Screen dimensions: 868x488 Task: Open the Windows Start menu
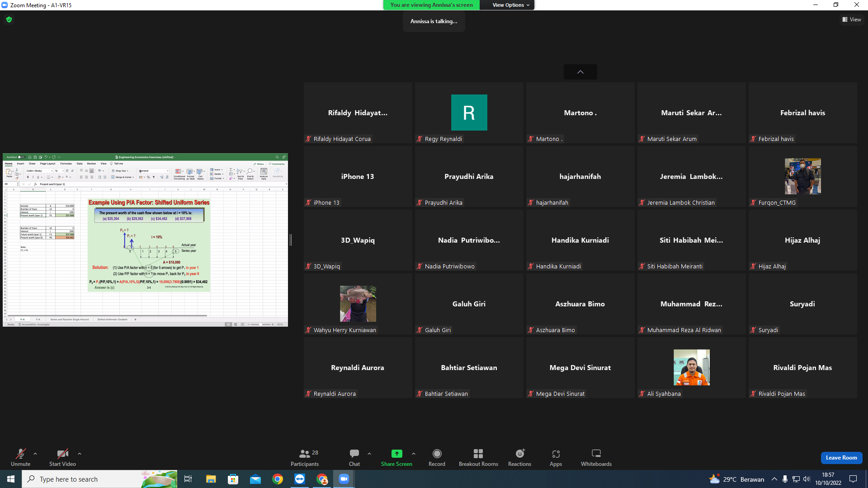pyautogui.click(x=11, y=479)
